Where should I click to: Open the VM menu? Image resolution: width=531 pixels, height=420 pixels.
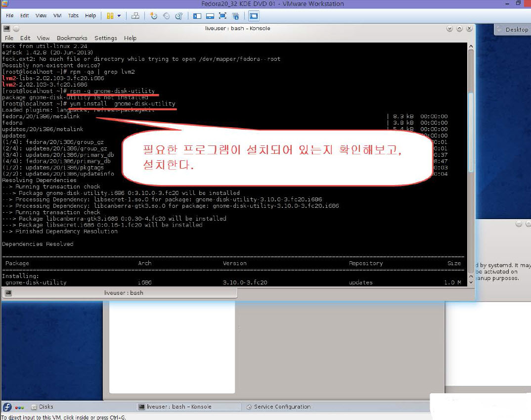57,15
